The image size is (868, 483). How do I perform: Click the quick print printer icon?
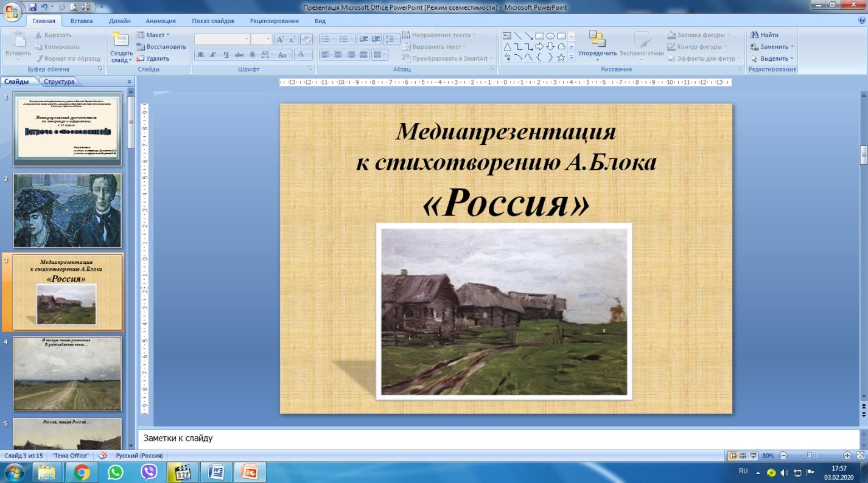pos(85,7)
